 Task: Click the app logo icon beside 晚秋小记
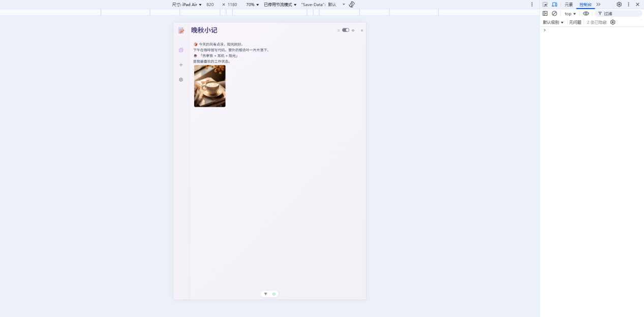coord(181,30)
